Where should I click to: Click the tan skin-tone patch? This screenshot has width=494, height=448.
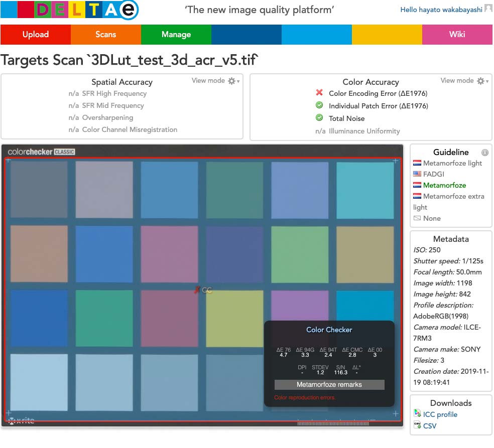(x=39, y=254)
